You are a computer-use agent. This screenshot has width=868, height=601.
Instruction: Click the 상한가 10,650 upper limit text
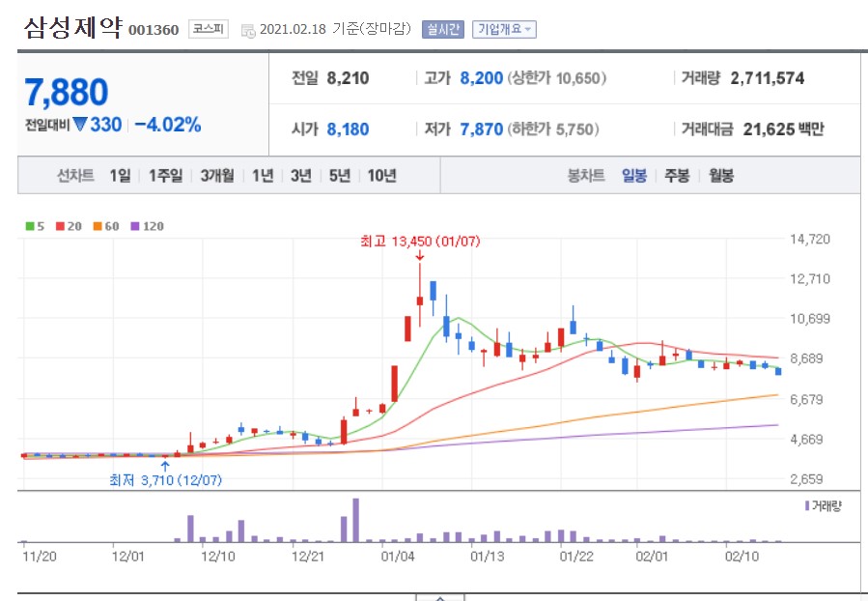coord(557,78)
